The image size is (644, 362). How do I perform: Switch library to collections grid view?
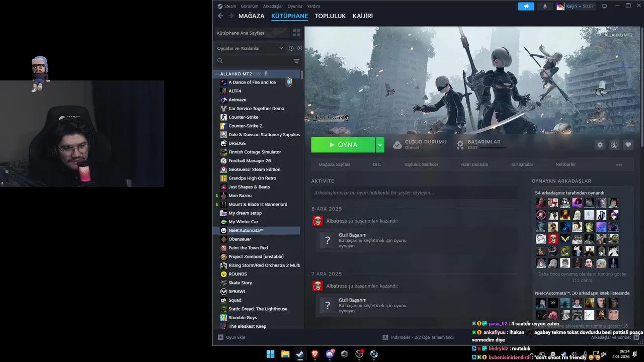(x=296, y=33)
